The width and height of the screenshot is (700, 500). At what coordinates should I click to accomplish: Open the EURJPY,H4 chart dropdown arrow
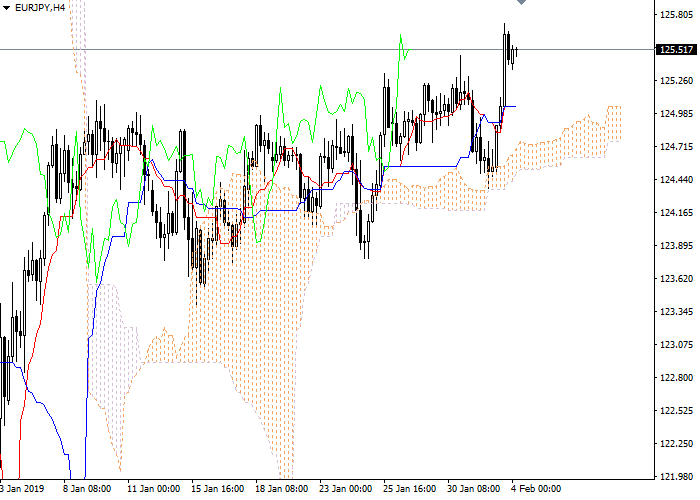pyautogui.click(x=6, y=8)
